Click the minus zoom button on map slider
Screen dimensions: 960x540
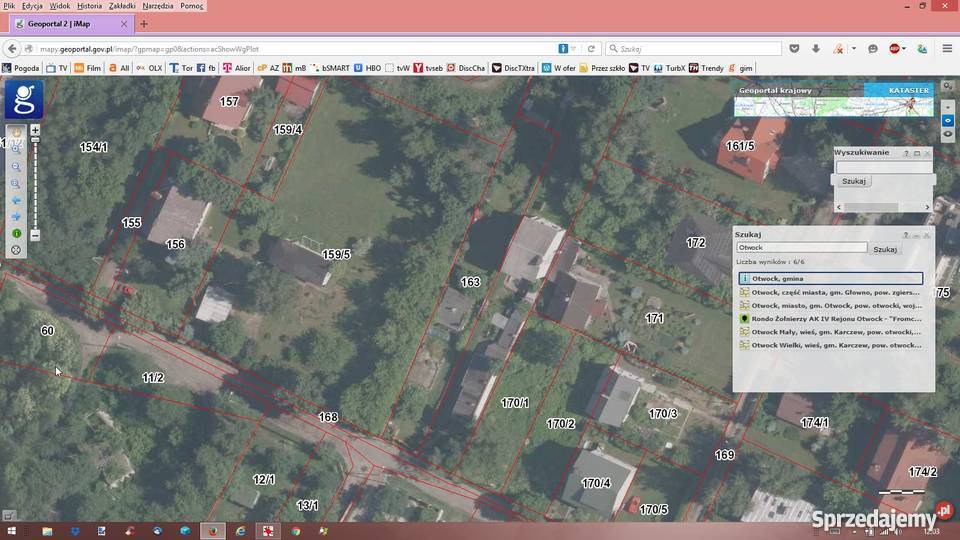[x=35, y=235]
